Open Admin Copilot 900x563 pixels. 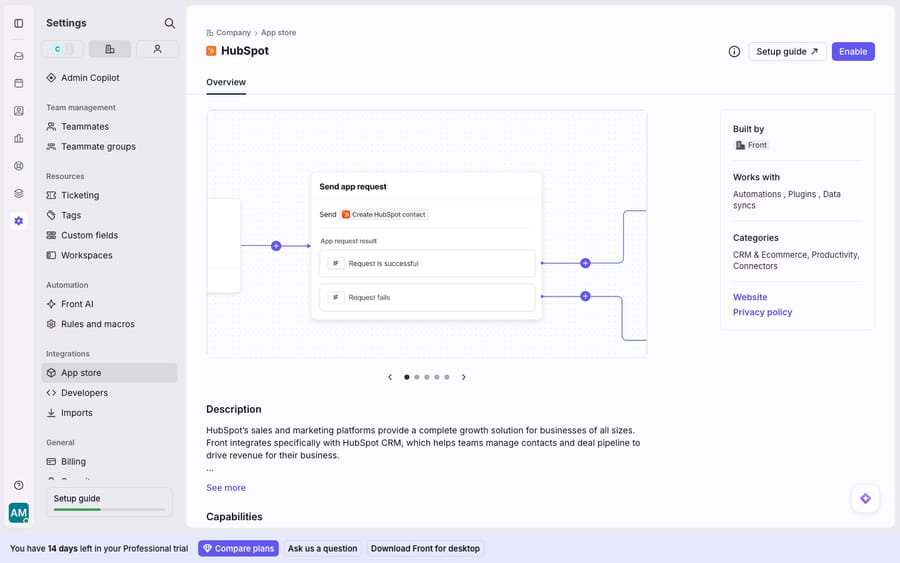tap(109, 77)
